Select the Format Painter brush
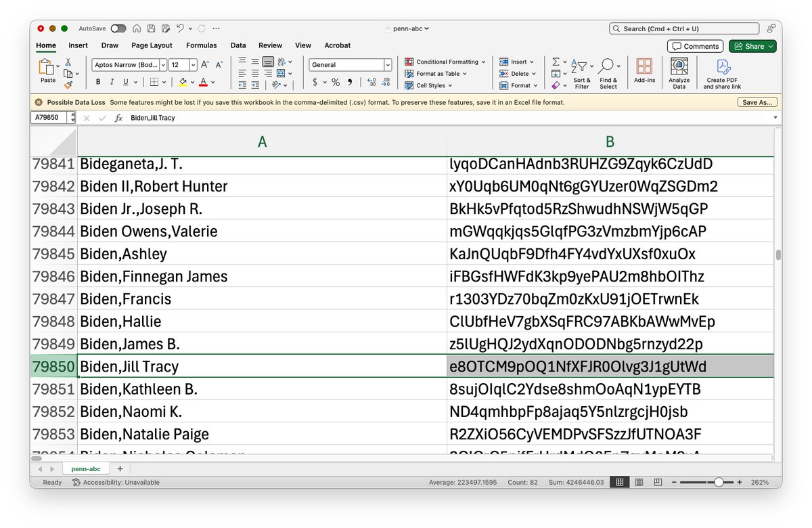 68,85
